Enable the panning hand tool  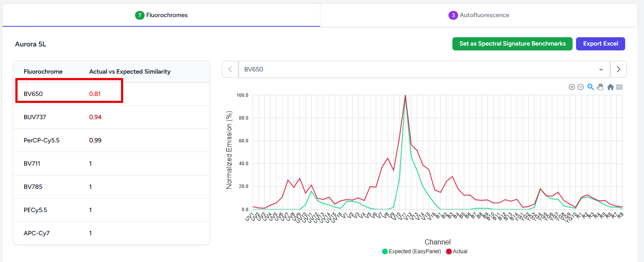pos(600,87)
